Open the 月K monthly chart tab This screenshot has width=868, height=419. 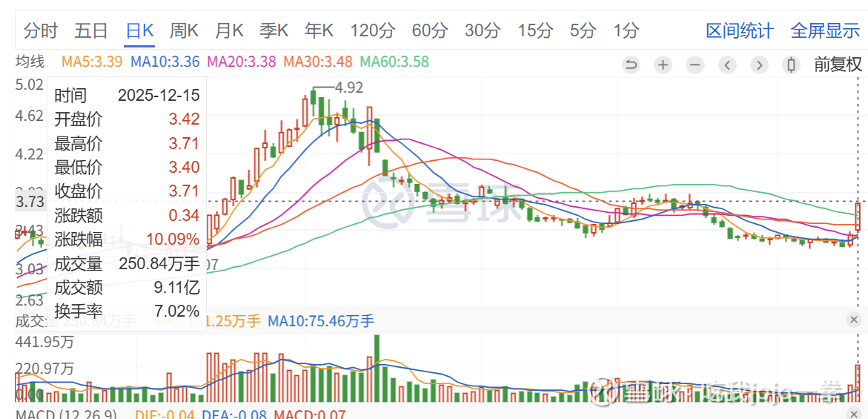[x=229, y=31]
